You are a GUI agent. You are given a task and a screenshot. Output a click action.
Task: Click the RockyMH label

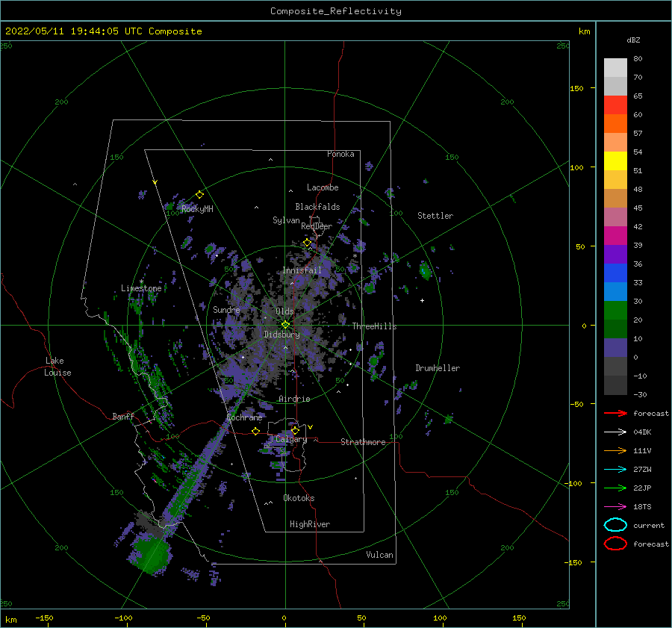[197, 209]
